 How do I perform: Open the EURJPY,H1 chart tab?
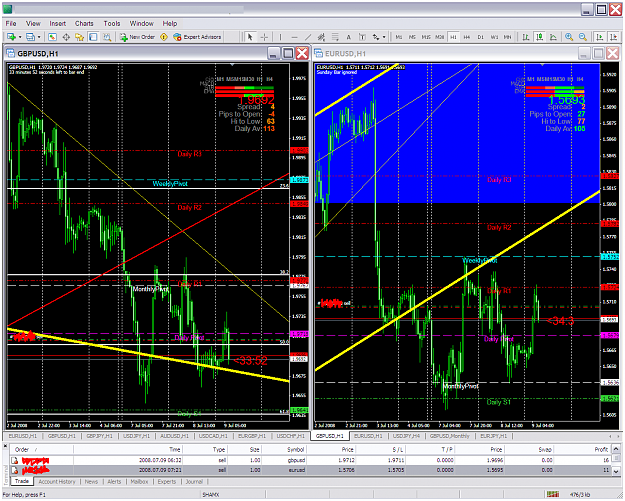(x=493, y=436)
